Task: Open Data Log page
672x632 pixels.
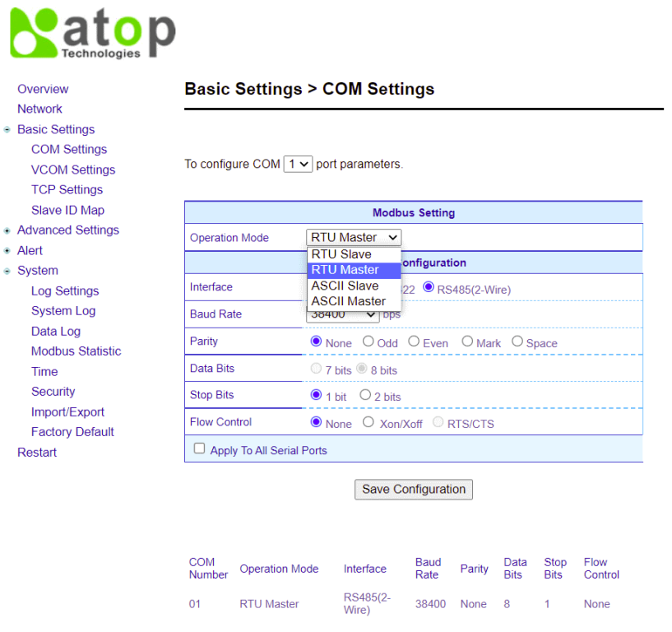Action: (56, 332)
